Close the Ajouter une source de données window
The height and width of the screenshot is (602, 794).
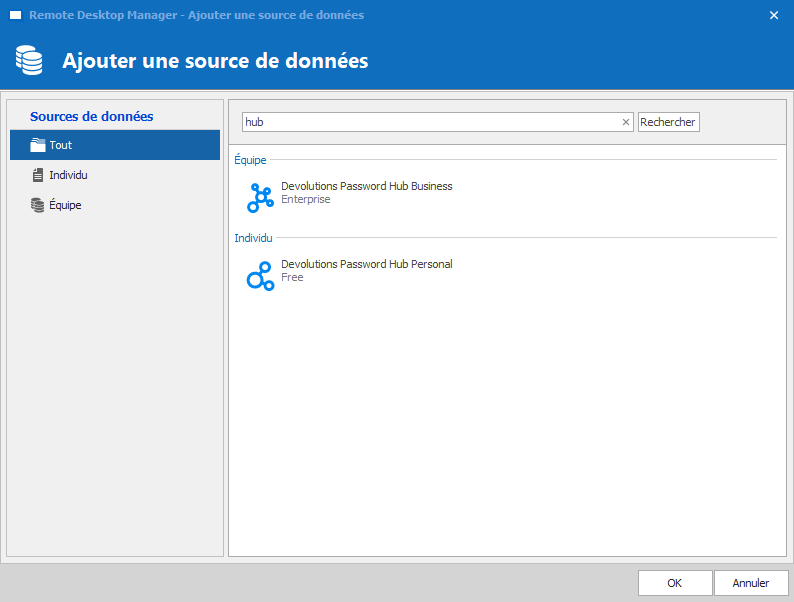click(773, 15)
